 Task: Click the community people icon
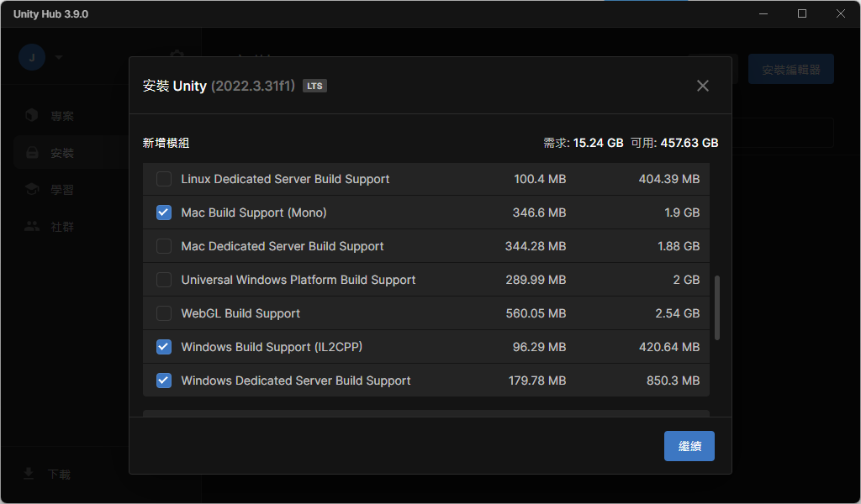pyautogui.click(x=32, y=226)
